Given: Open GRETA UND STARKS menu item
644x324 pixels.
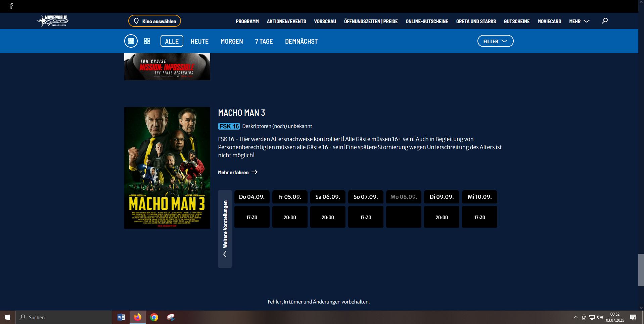Looking at the screenshot, I should pos(476,21).
